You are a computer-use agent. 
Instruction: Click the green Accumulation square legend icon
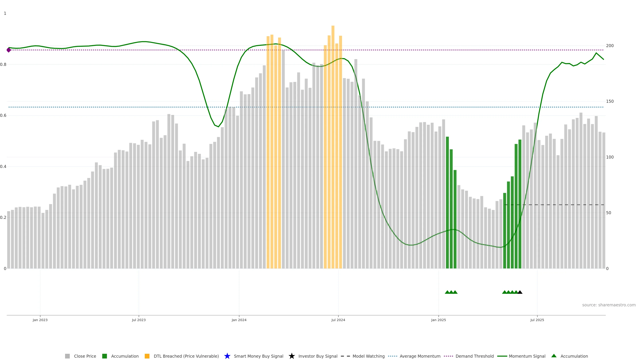(x=104, y=356)
